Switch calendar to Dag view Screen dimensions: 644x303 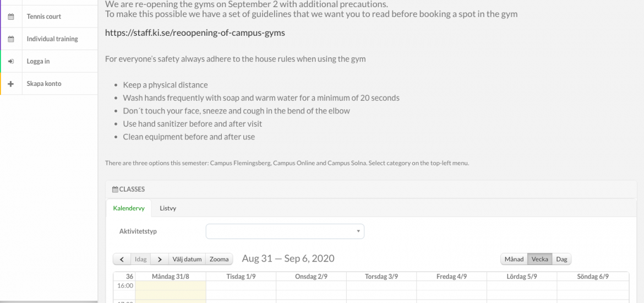[561, 259]
